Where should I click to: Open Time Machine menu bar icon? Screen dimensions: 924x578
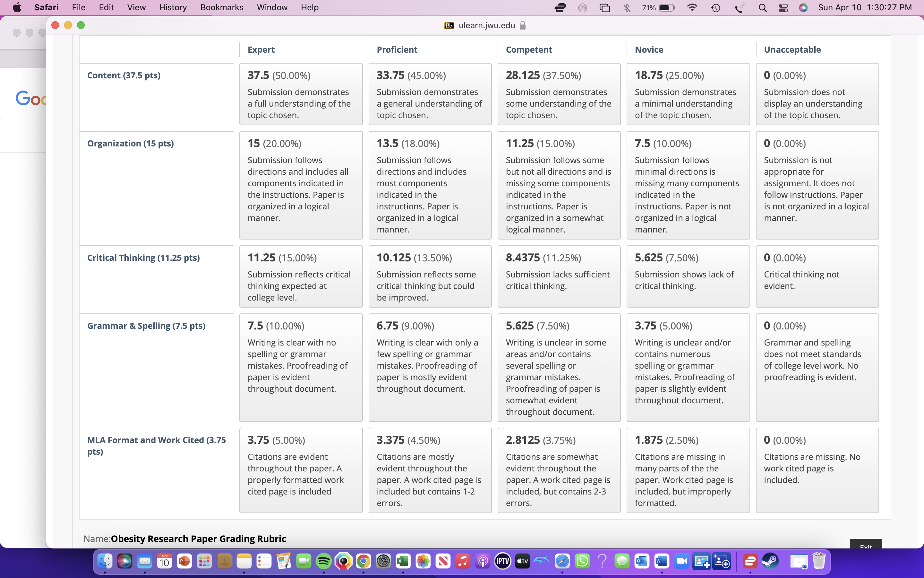point(715,8)
